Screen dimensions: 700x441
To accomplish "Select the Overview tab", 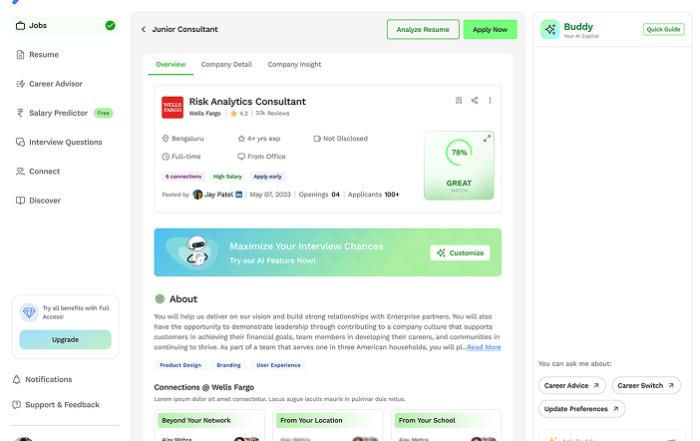I will pos(171,64).
